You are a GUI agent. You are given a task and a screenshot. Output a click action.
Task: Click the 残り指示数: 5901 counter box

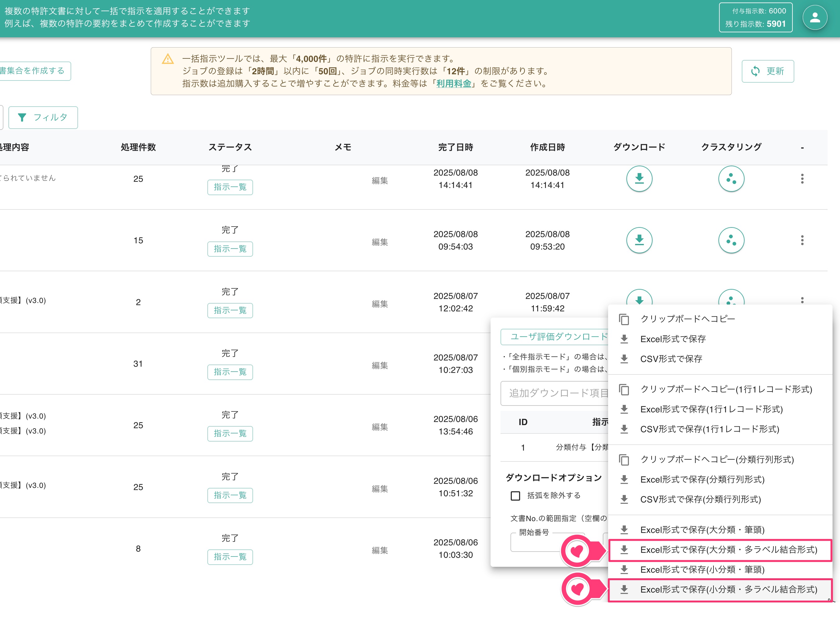pyautogui.click(x=756, y=18)
